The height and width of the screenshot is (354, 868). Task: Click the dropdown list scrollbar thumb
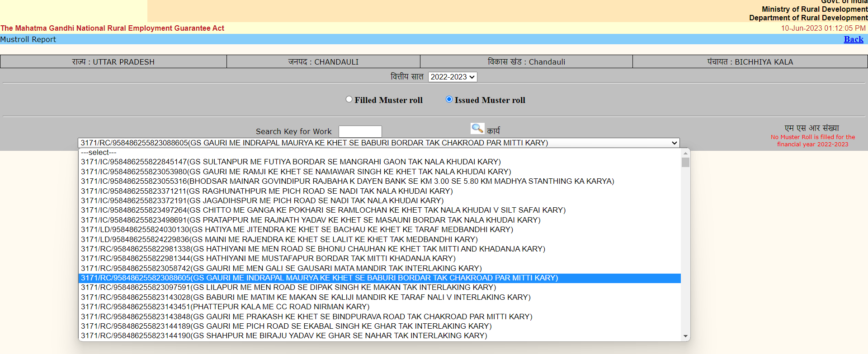point(685,163)
